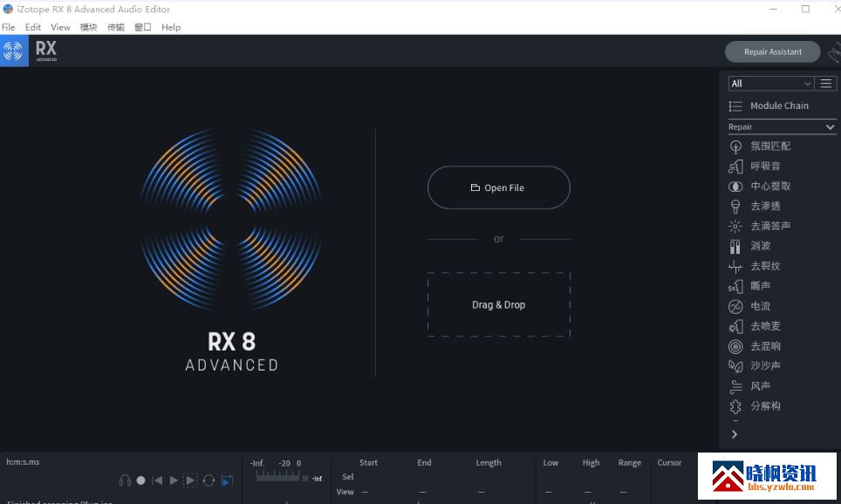
Task: Click the Start column header
Action: [368, 463]
